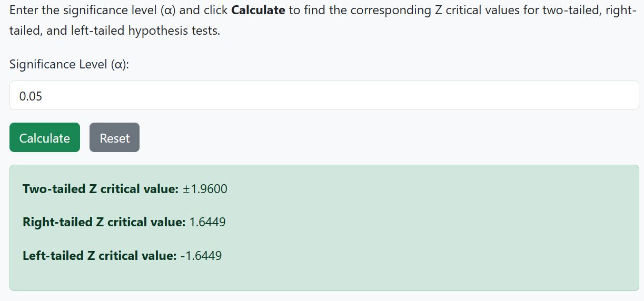
Task: Select the positive 1.6449 result value
Action: (207, 222)
